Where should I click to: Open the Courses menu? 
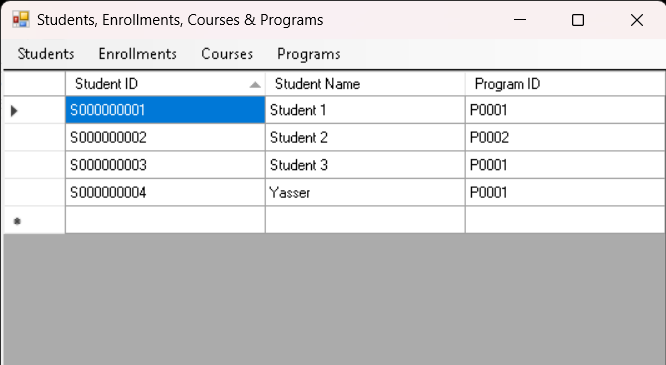click(x=227, y=54)
